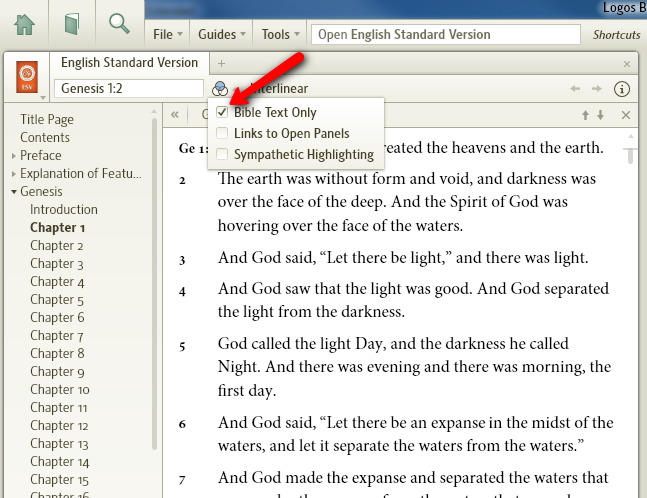Enable Links to Open Panels
The image size is (647, 498).
point(222,133)
